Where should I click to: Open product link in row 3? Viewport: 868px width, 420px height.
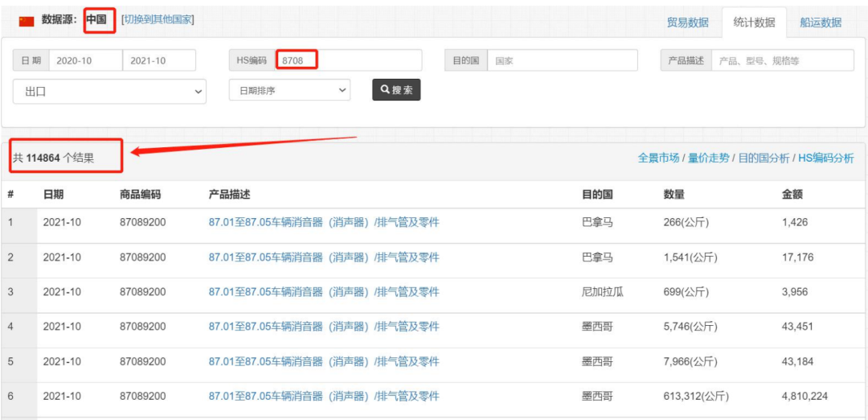click(x=324, y=292)
